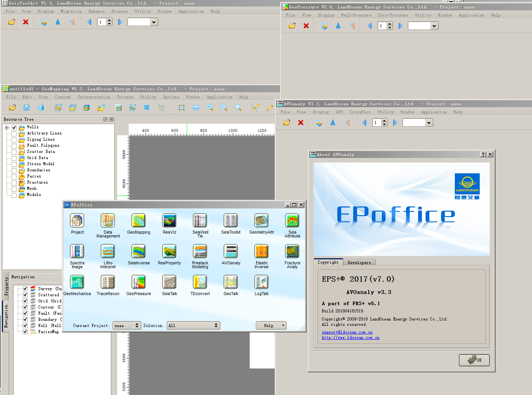
Task: Launch TraceRecon module icon
Action: pyautogui.click(x=108, y=282)
